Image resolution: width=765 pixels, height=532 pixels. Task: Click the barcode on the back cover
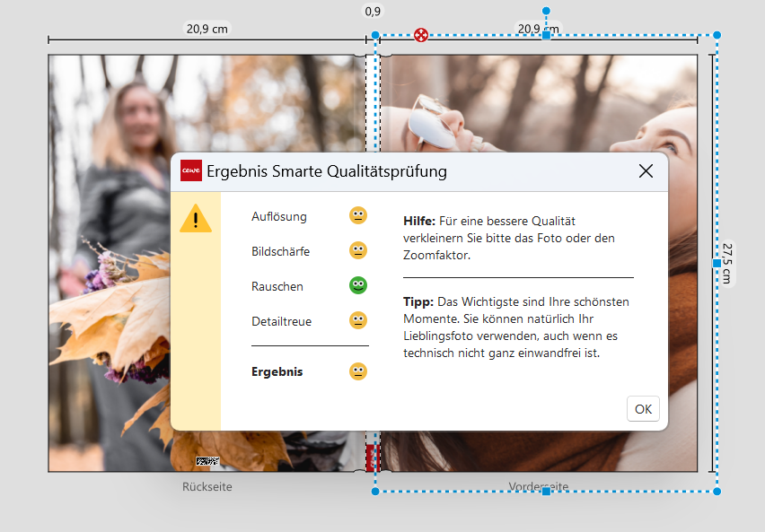coord(207,461)
